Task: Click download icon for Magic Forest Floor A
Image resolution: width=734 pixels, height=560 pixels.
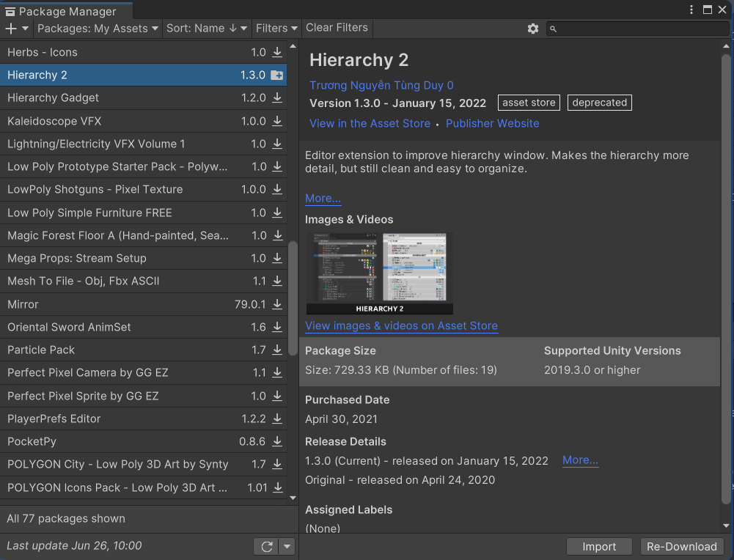Action: (x=277, y=235)
